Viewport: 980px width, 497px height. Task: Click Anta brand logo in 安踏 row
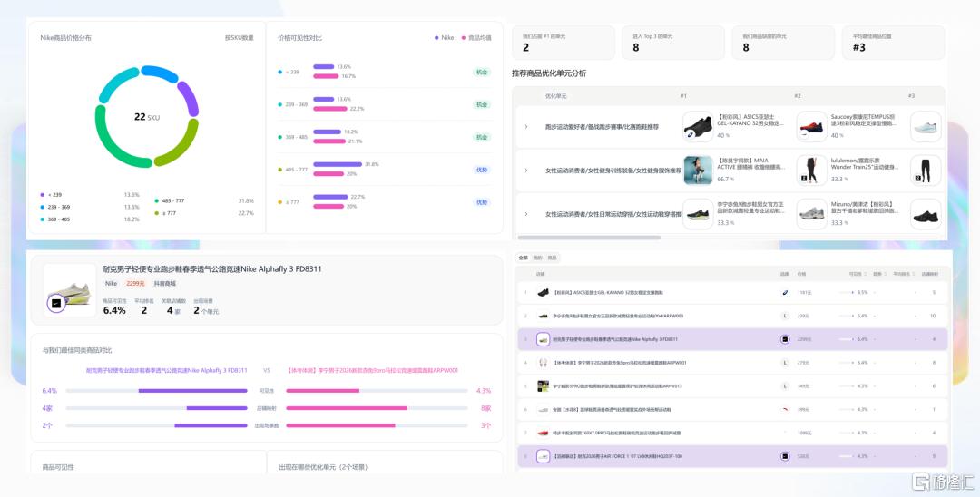[784, 410]
